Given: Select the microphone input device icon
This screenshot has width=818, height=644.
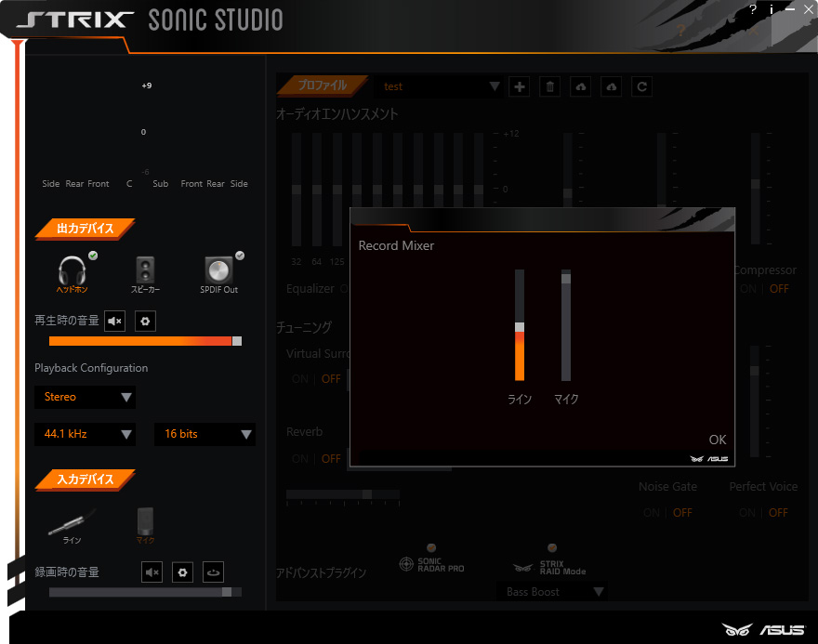Looking at the screenshot, I should point(146,521).
